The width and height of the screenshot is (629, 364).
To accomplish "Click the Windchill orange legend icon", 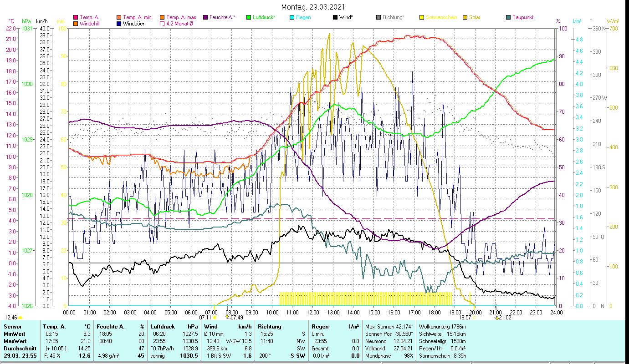I will click(x=76, y=23).
